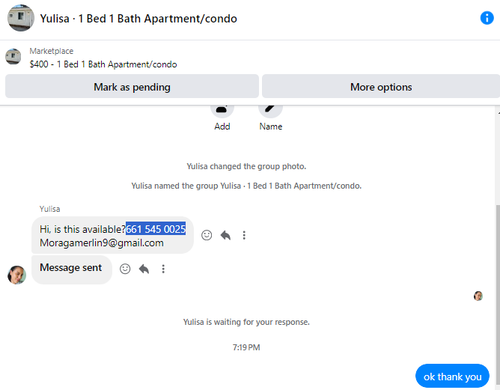The width and height of the screenshot is (500, 390).
Task: React with emoji to Yulisa's availability message
Action: point(207,235)
